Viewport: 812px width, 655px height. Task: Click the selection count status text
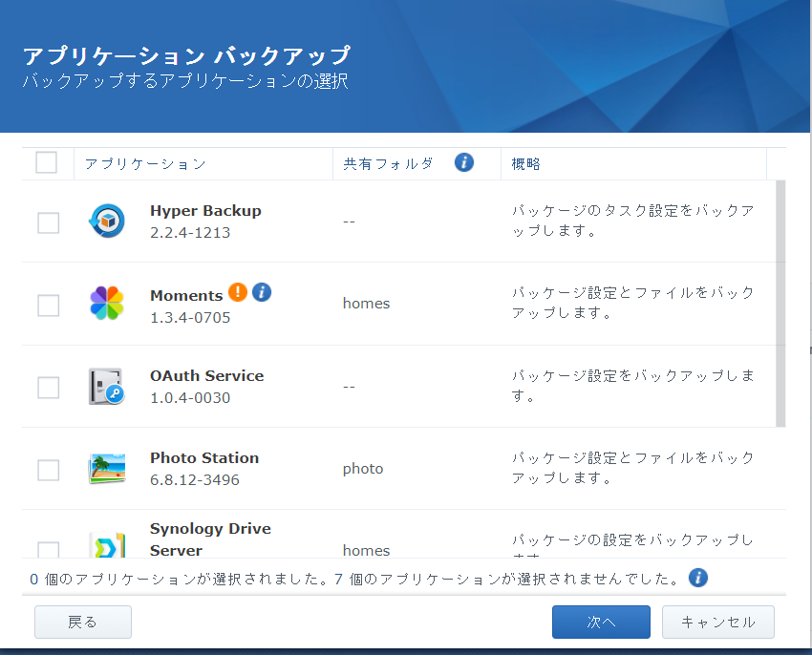click(354, 579)
